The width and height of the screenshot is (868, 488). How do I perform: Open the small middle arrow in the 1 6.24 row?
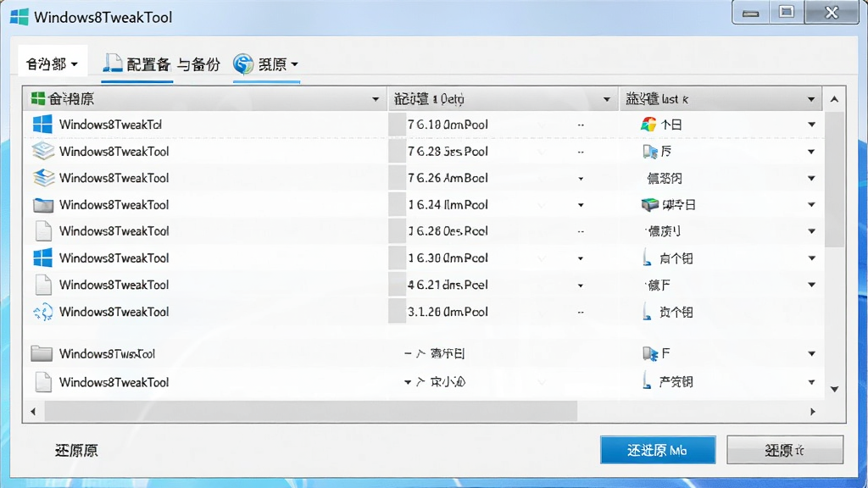[x=581, y=205]
